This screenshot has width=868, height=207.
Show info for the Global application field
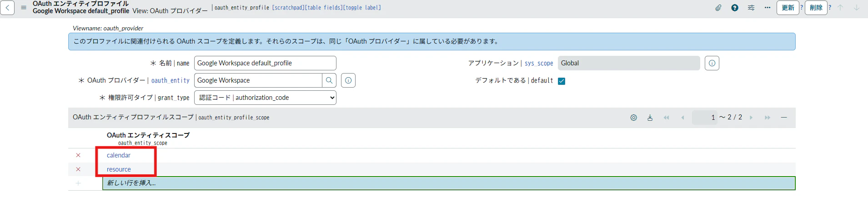(x=712, y=63)
